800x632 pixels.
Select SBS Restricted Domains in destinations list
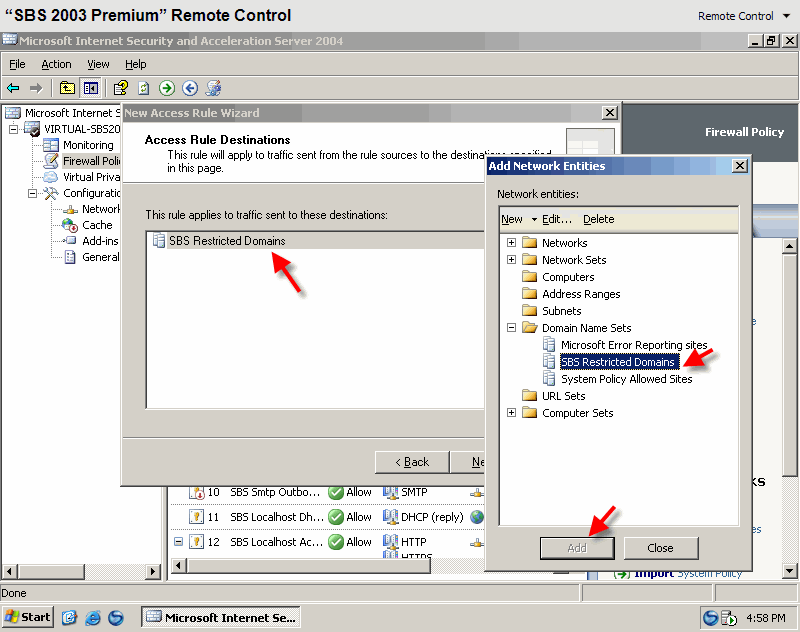click(x=227, y=241)
